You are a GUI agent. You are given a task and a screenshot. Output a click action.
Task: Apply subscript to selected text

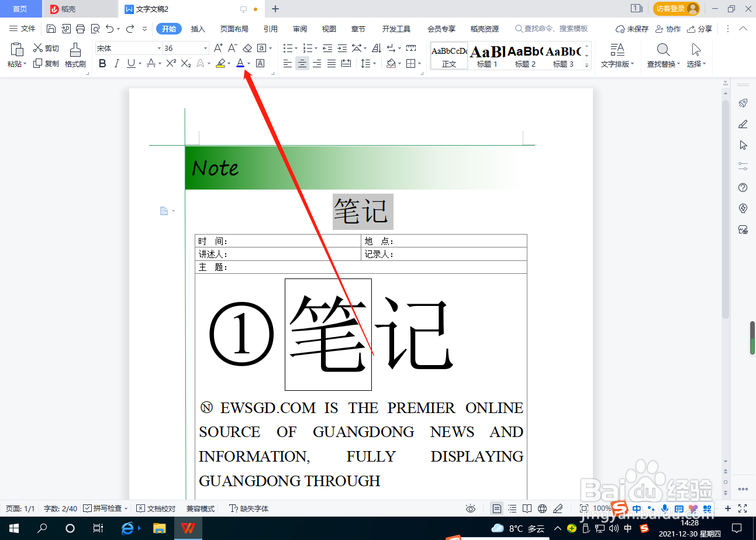[x=185, y=63]
